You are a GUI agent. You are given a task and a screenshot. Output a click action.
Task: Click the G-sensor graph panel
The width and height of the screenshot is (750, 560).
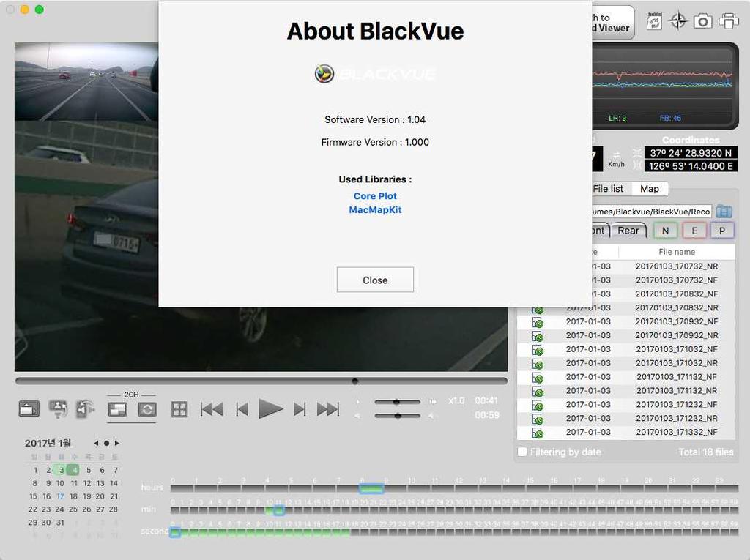tap(665, 86)
